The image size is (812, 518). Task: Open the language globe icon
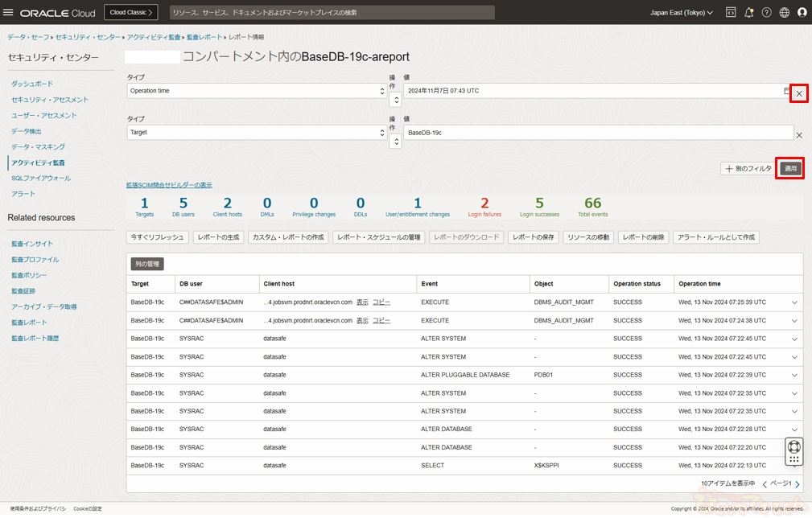785,13
